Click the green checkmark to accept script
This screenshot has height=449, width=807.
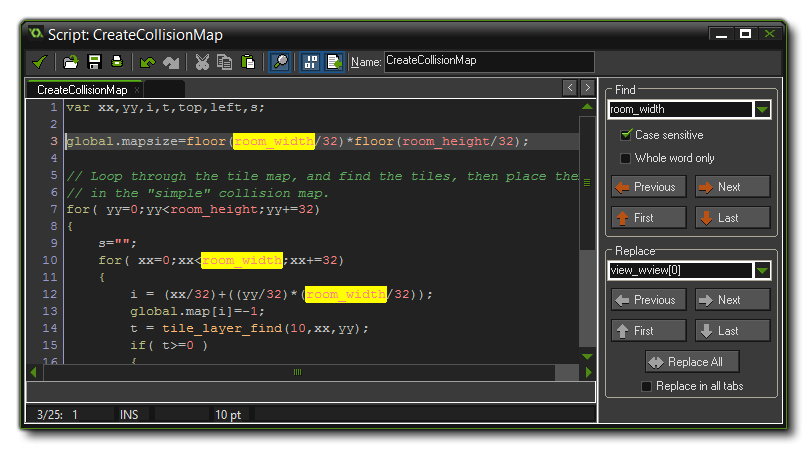point(39,62)
